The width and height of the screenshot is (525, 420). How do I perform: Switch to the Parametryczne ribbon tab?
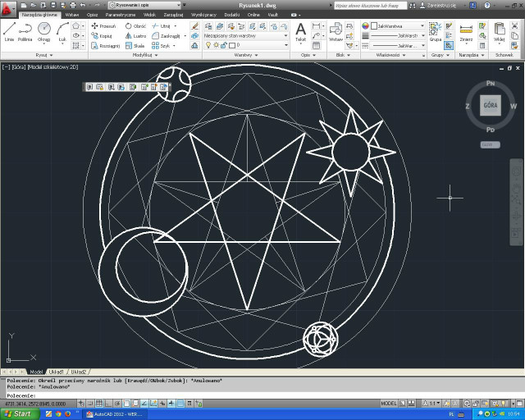pos(121,15)
